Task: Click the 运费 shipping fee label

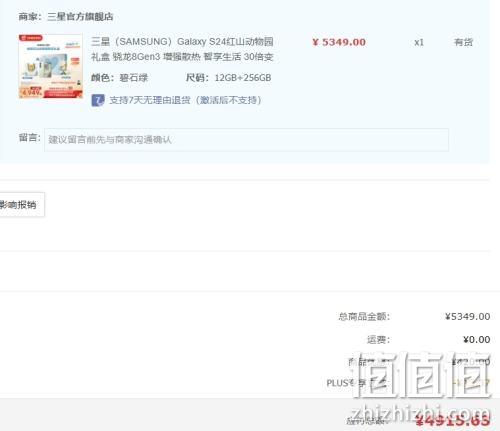Action: pos(378,339)
